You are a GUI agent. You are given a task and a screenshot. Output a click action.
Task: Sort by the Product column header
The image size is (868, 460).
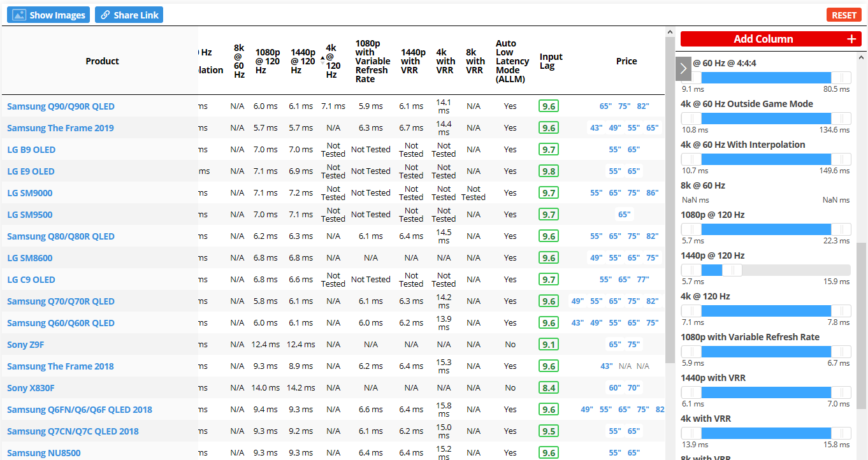click(x=103, y=61)
